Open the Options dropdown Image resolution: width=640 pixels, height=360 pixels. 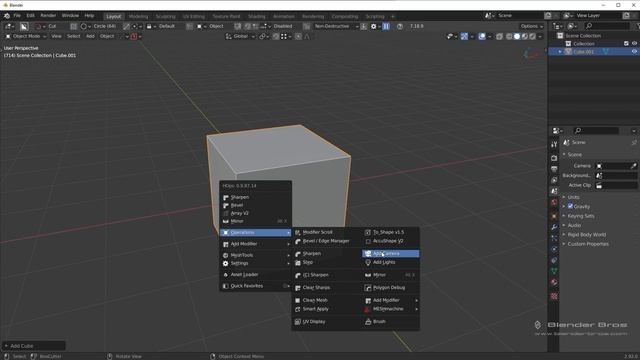(x=532, y=26)
